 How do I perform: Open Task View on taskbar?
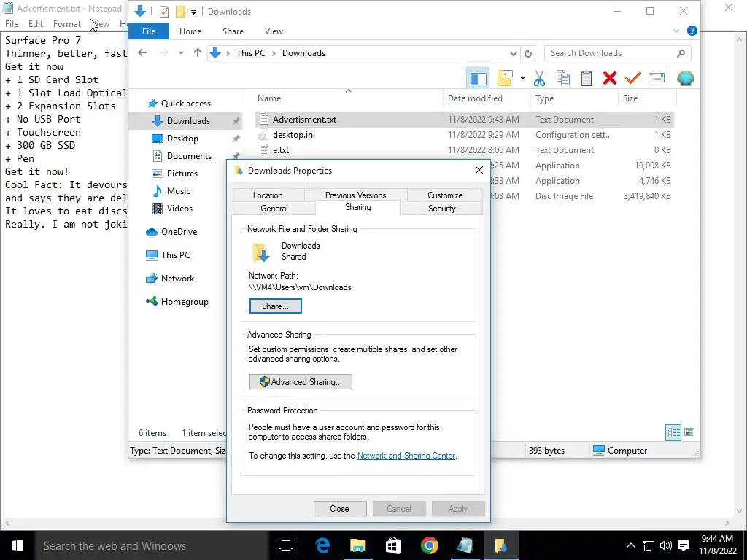286,545
